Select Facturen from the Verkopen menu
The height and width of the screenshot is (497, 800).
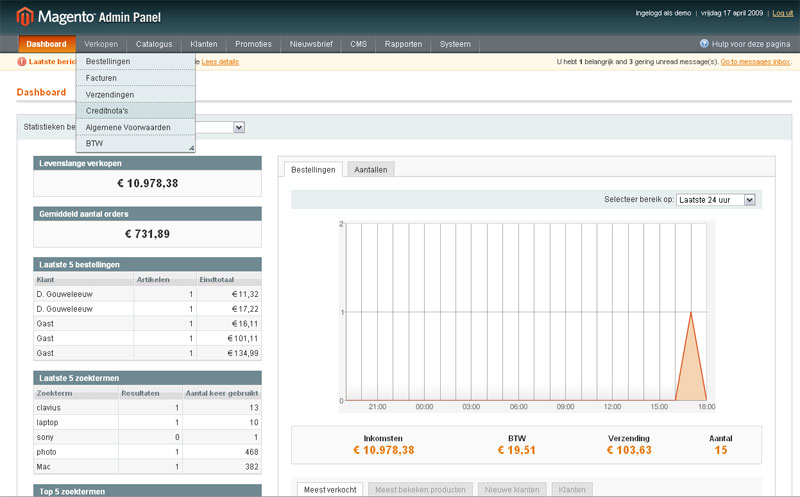101,78
